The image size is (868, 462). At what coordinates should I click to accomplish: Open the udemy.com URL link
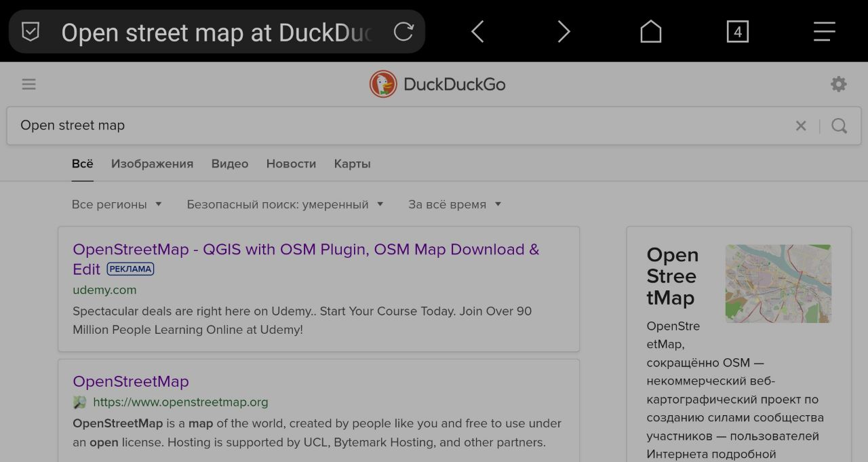point(104,290)
